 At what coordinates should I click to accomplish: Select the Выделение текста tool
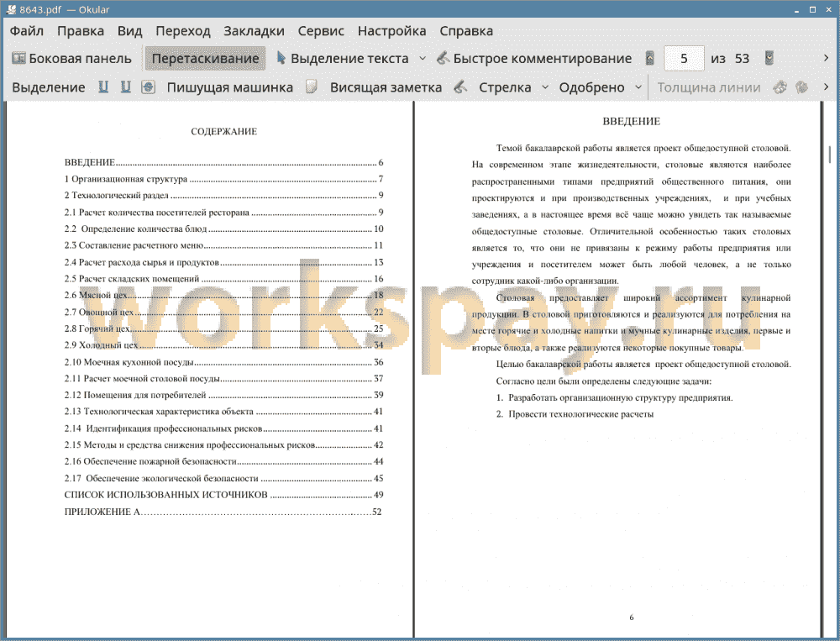click(343, 59)
